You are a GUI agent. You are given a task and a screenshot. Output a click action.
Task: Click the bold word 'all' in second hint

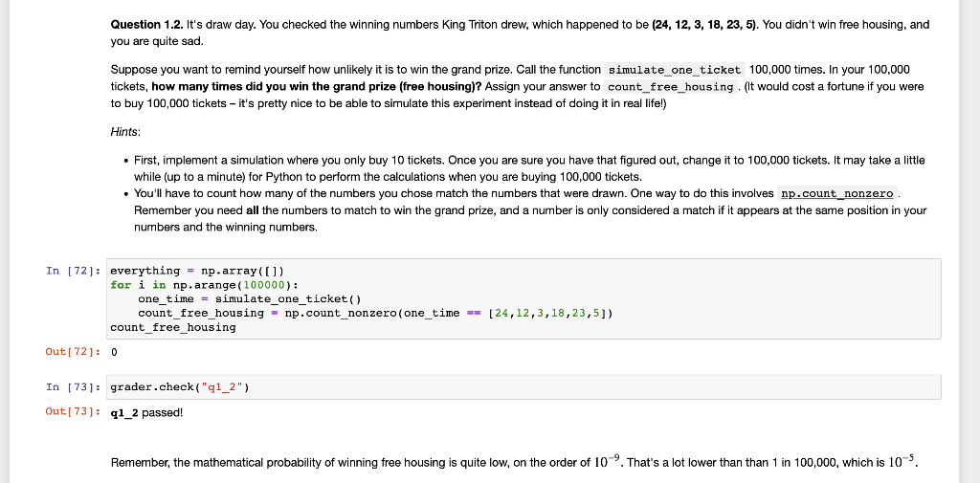click(x=253, y=210)
